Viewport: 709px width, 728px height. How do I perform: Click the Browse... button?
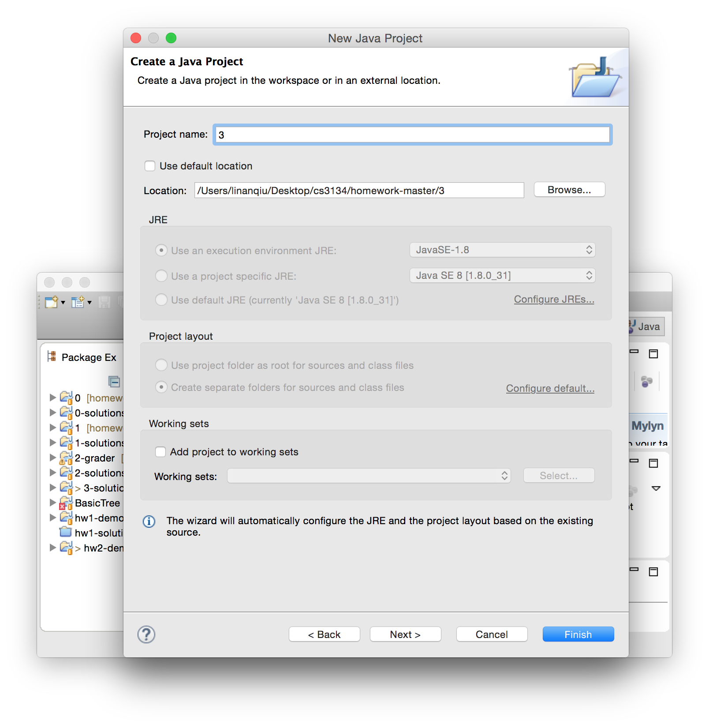tap(569, 190)
